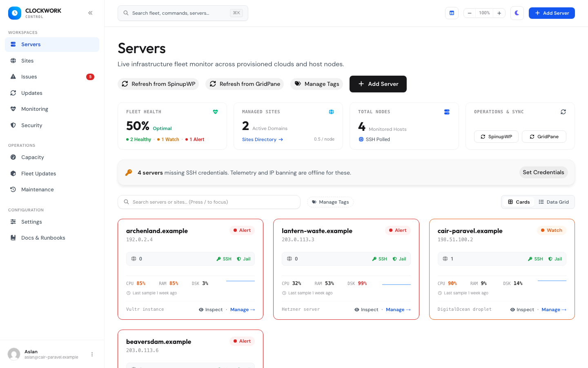This screenshot has height=368, width=588.
Task: Click the Fleet Health heart icon
Action: pos(216,112)
